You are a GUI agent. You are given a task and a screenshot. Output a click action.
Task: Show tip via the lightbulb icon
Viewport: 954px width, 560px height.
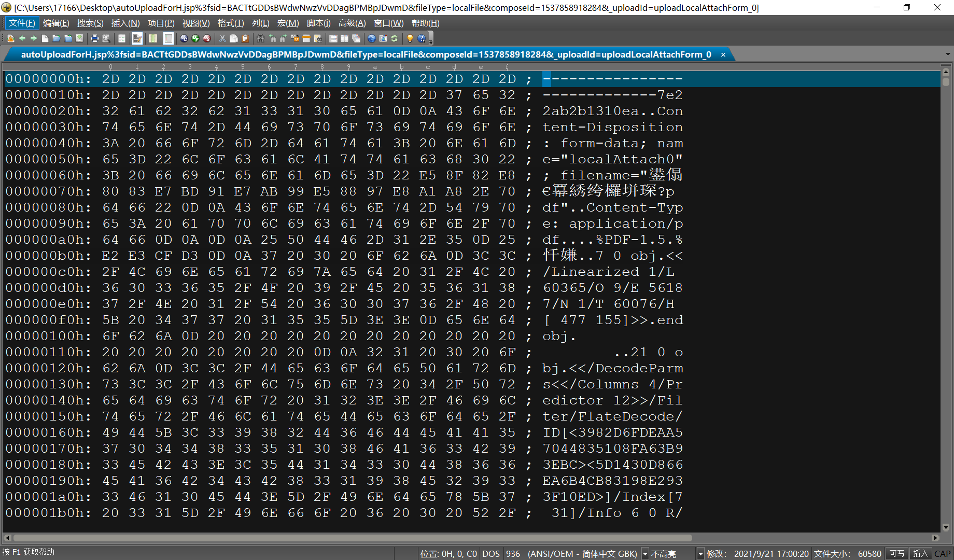410,38
